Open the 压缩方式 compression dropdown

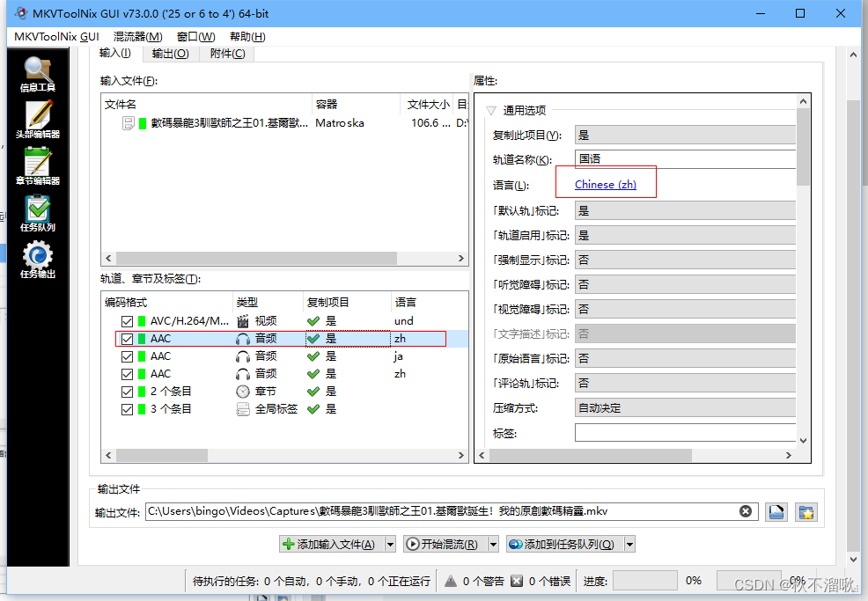pos(685,408)
